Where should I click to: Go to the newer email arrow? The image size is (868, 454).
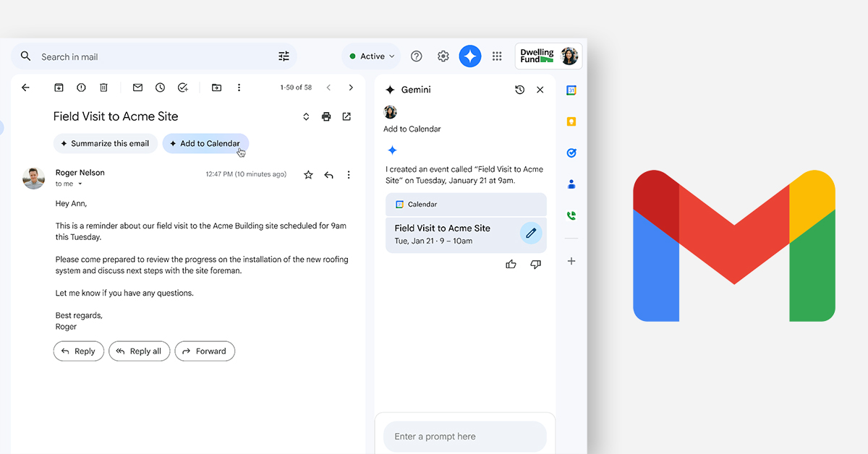pos(328,87)
